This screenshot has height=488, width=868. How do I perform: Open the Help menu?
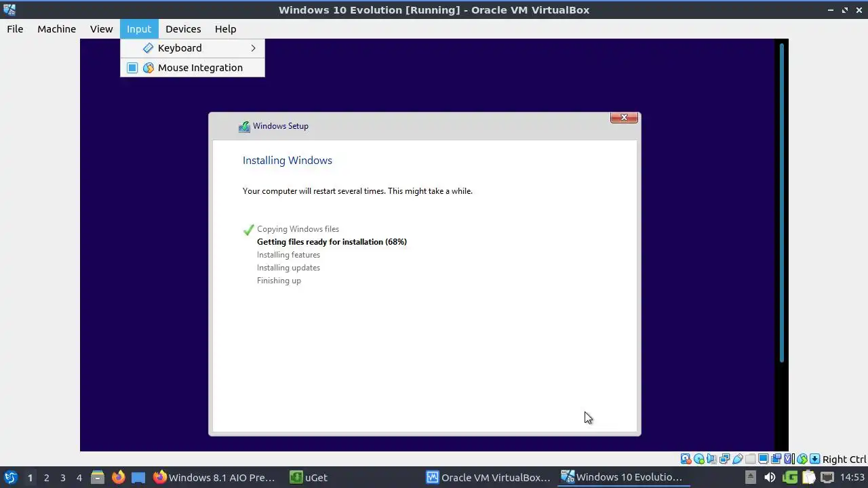(x=225, y=28)
